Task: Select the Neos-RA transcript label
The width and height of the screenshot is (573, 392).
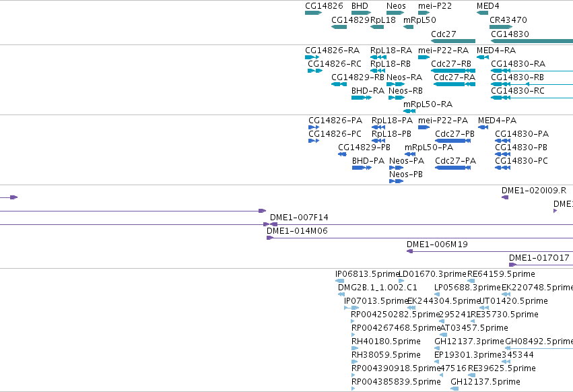Action: pyautogui.click(x=404, y=77)
